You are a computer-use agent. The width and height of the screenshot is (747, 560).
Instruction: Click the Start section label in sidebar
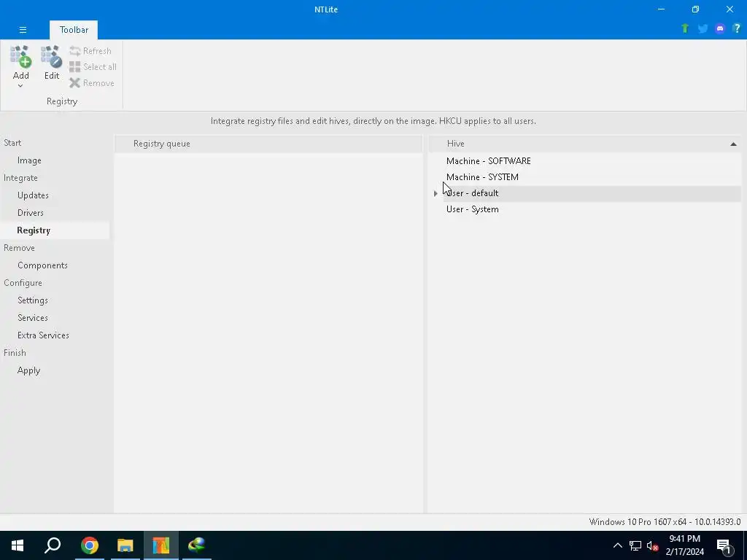coord(12,143)
